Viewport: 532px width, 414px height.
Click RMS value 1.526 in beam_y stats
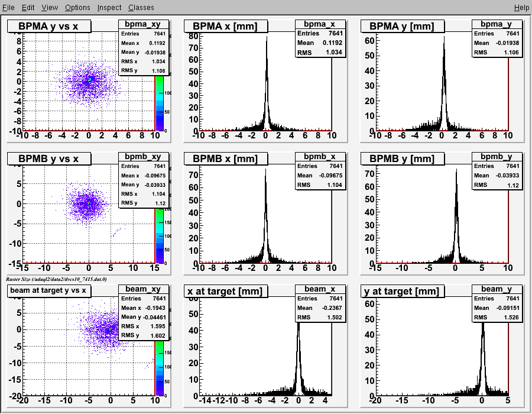pyautogui.click(x=511, y=317)
